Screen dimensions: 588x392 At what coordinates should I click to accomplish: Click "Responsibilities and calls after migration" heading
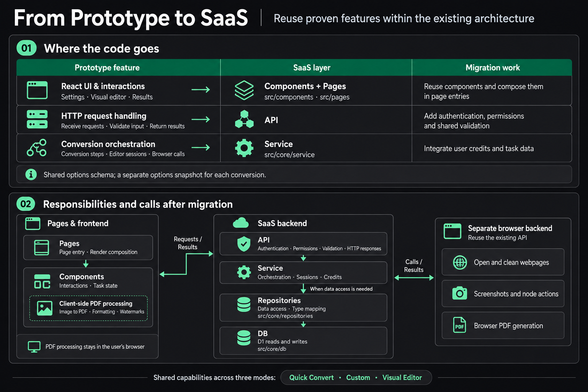coord(138,204)
